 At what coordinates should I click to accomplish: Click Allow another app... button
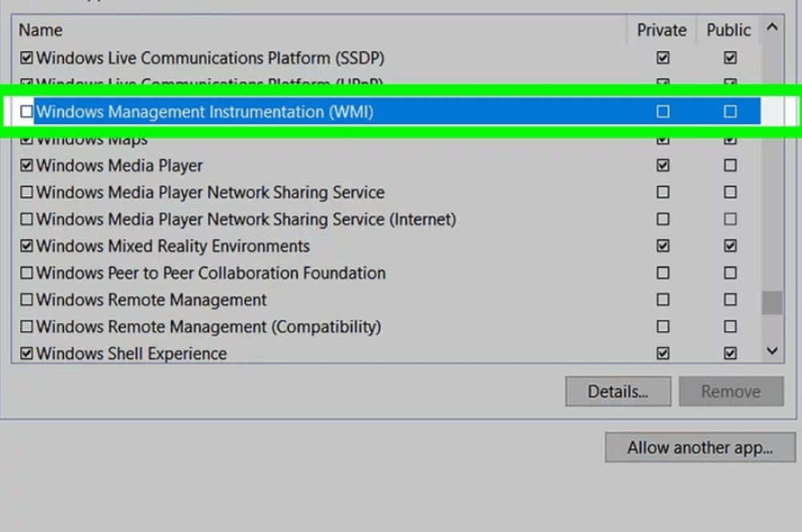(700, 448)
